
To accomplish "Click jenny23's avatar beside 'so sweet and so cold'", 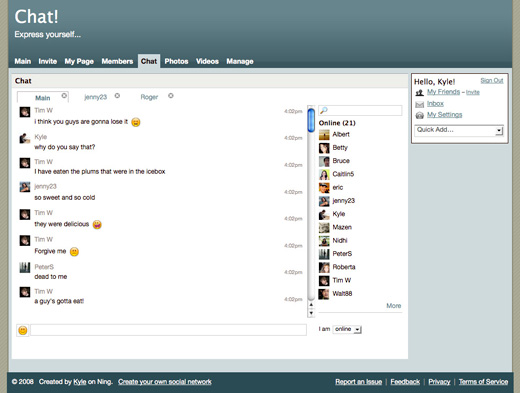I will [25, 187].
